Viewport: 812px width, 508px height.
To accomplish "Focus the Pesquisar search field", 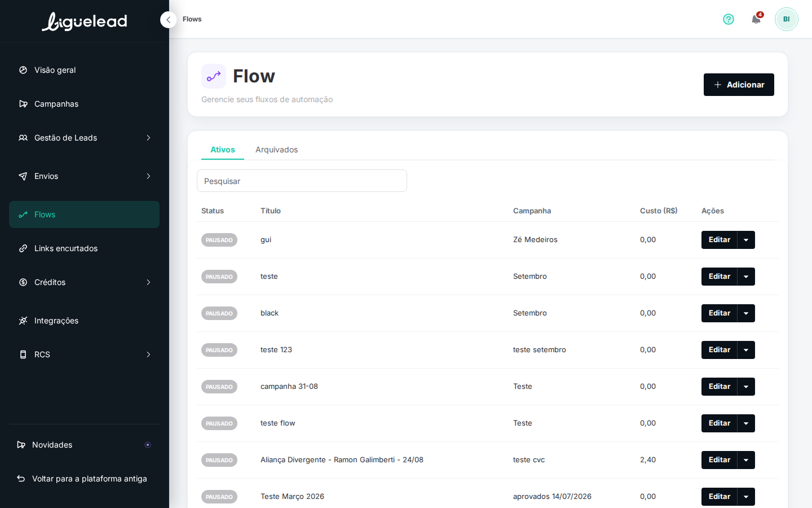I will [302, 181].
